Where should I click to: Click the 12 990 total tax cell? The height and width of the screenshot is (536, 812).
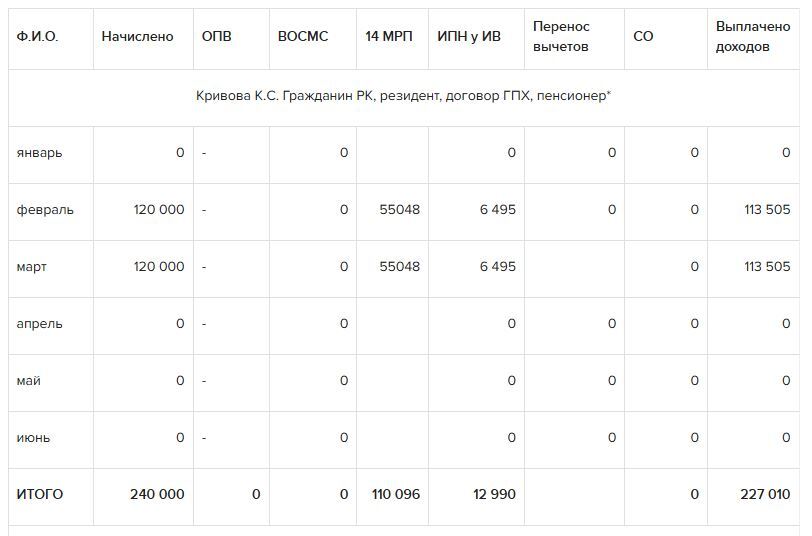(493, 495)
